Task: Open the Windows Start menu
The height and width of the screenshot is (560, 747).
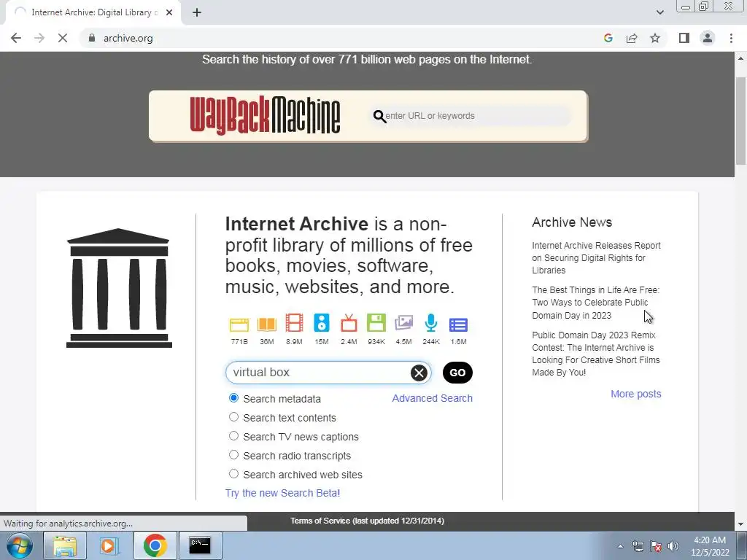Action: [x=19, y=545]
